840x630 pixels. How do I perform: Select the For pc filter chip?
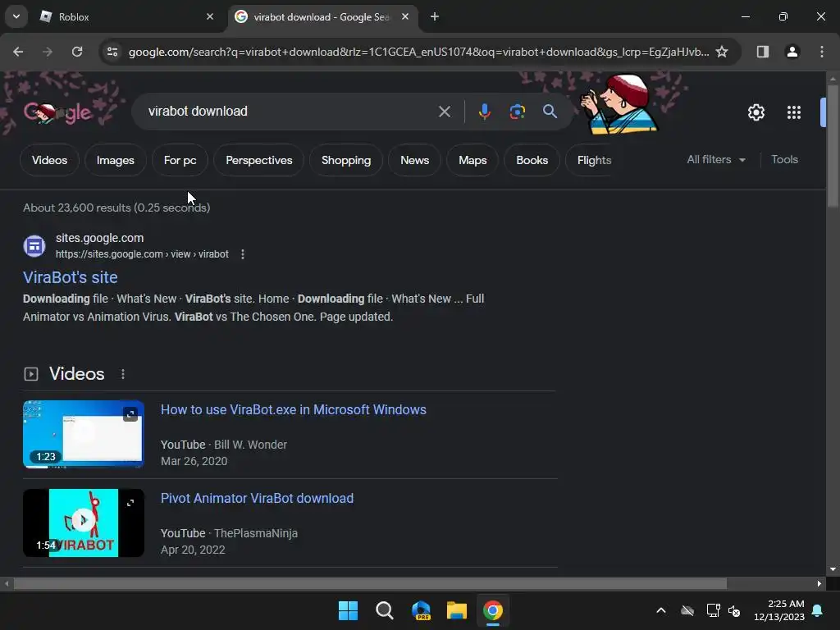pos(180,160)
